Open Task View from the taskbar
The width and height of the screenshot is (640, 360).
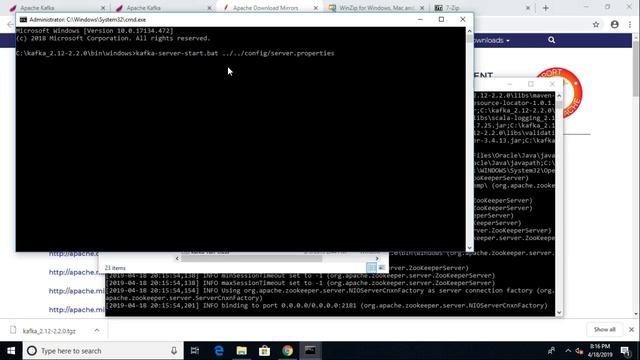coord(195,351)
